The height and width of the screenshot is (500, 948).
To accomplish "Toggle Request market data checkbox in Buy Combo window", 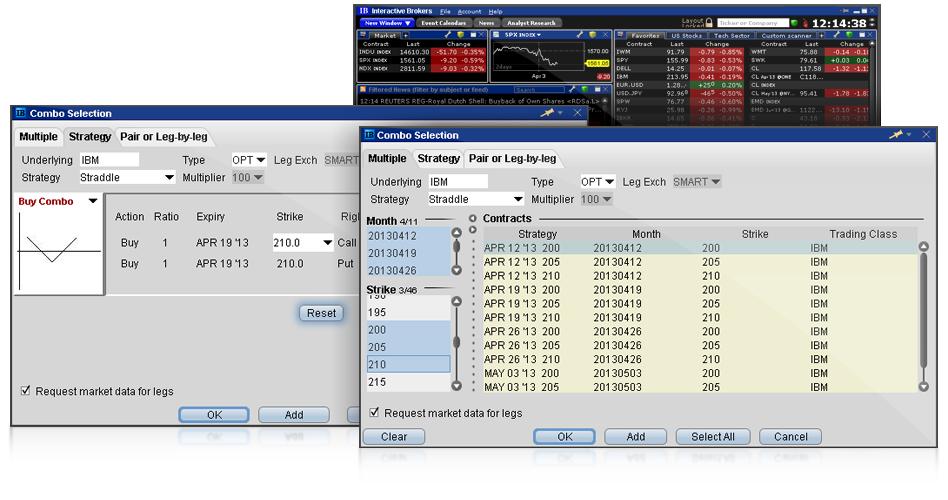I will (x=25, y=391).
